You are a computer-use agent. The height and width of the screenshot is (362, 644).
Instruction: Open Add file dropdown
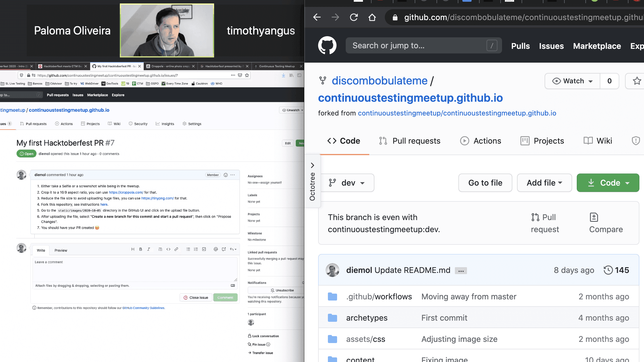544,183
